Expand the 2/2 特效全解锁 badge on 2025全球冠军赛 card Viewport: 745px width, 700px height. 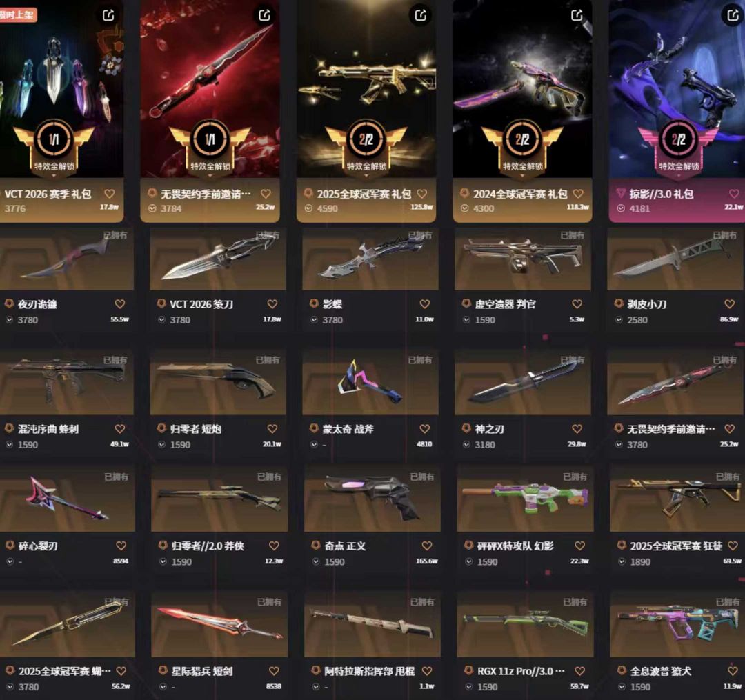tap(366, 148)
